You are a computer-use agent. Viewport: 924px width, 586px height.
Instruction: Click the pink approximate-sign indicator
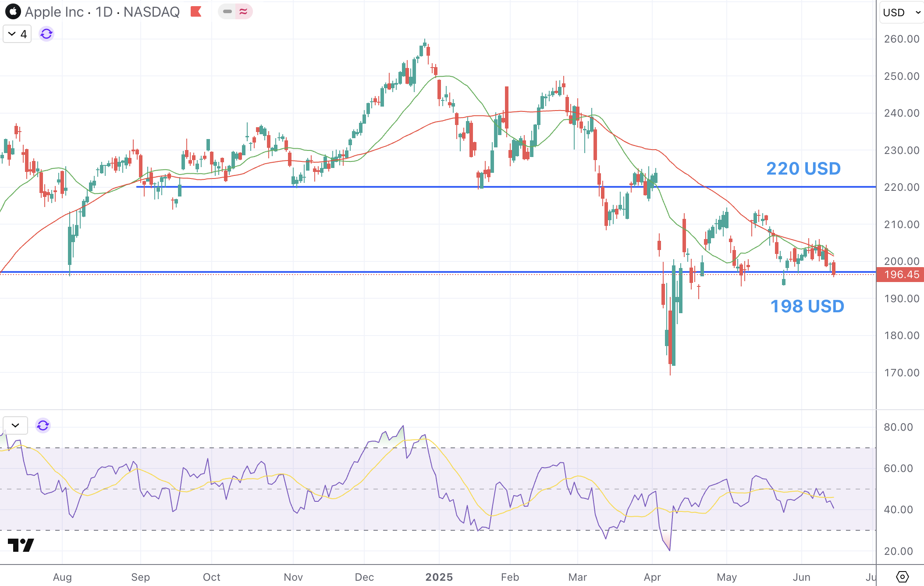click(243, 12)
